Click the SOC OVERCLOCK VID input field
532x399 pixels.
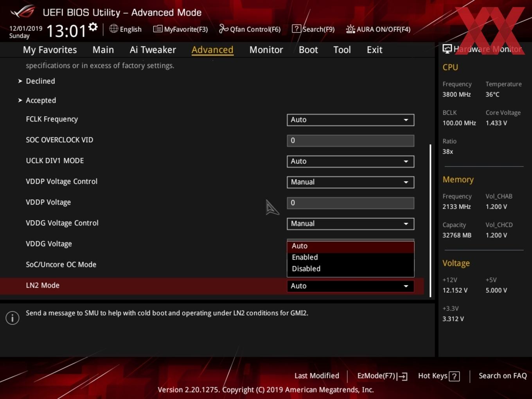[350, 140]
